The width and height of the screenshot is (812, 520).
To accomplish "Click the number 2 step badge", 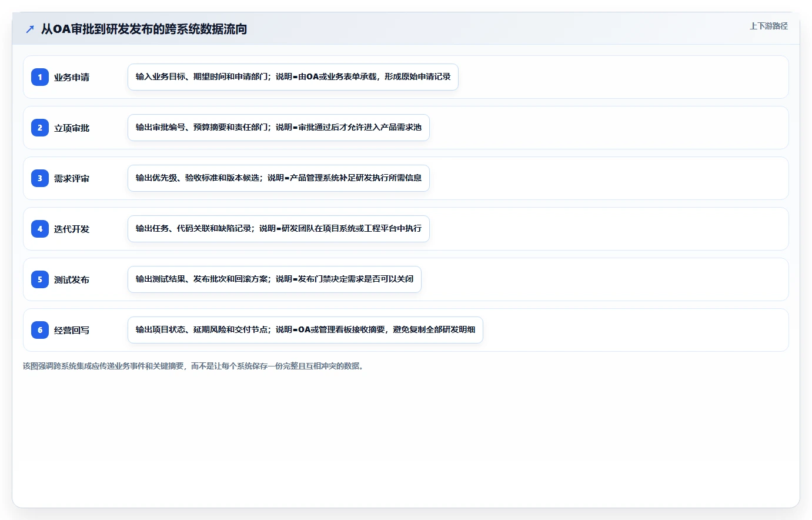I will pos(40,128).
